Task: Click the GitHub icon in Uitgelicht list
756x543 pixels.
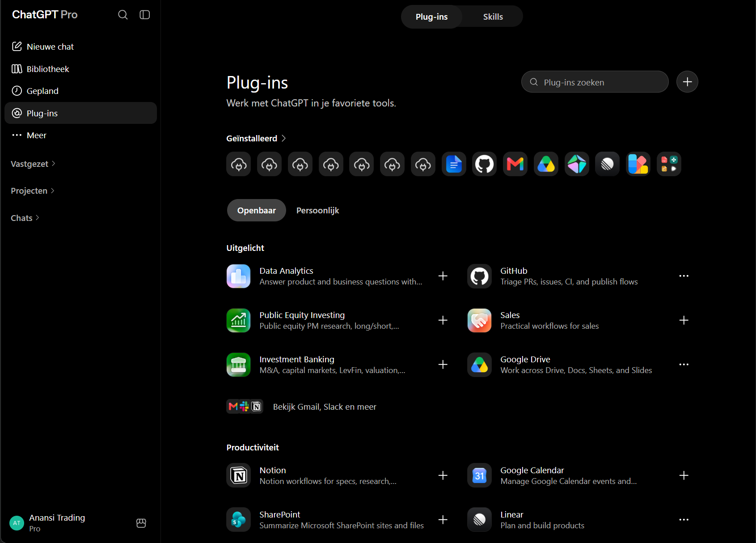Action: [x=480, y=276]
